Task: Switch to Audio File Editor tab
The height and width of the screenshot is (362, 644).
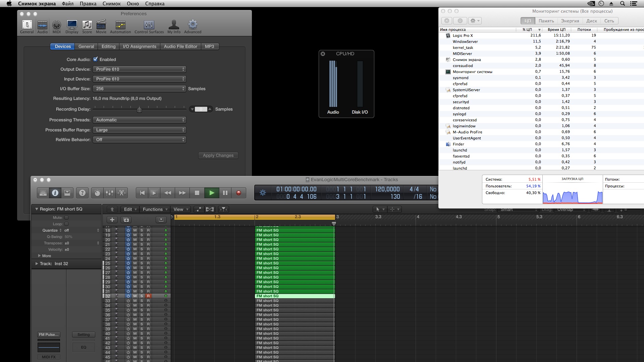Action: point(180,46)
